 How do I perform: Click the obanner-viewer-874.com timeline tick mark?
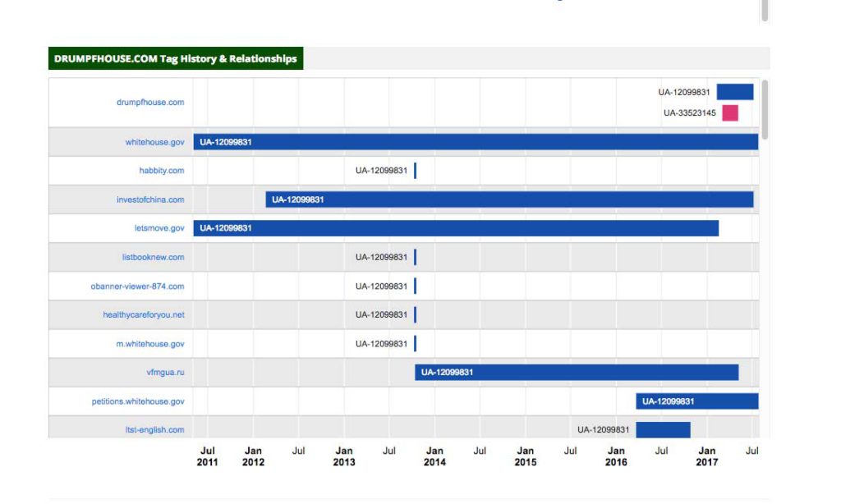415,286
